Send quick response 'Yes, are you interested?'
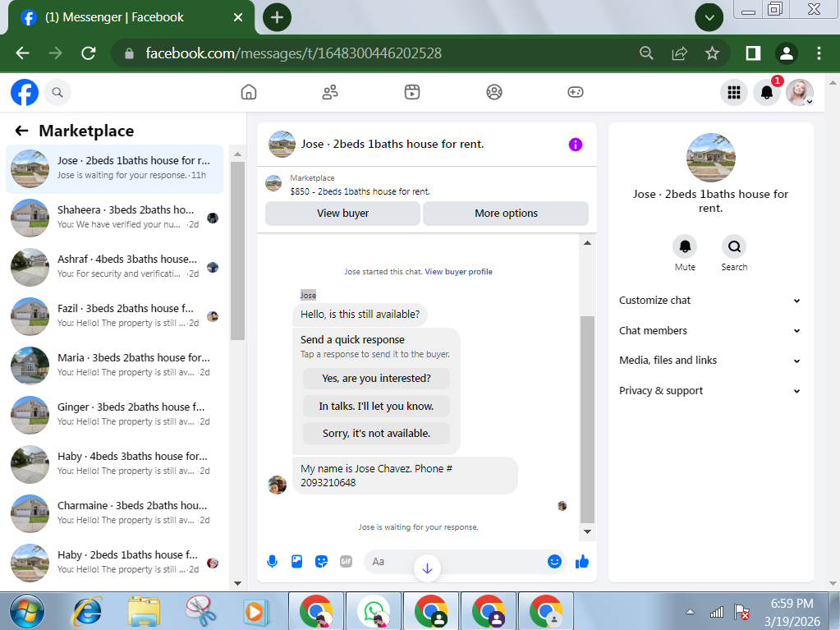This screenshot has height=630, width=840. [376, 378]
